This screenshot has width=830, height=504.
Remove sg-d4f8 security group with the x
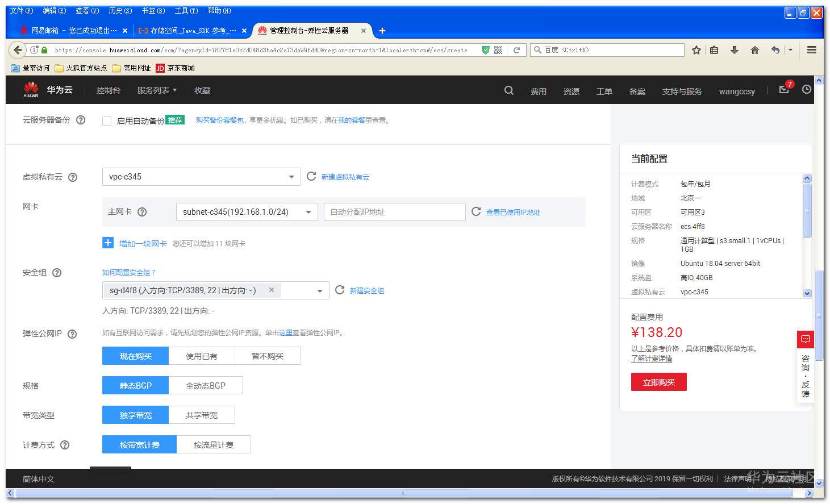click(x=272, y=290)
